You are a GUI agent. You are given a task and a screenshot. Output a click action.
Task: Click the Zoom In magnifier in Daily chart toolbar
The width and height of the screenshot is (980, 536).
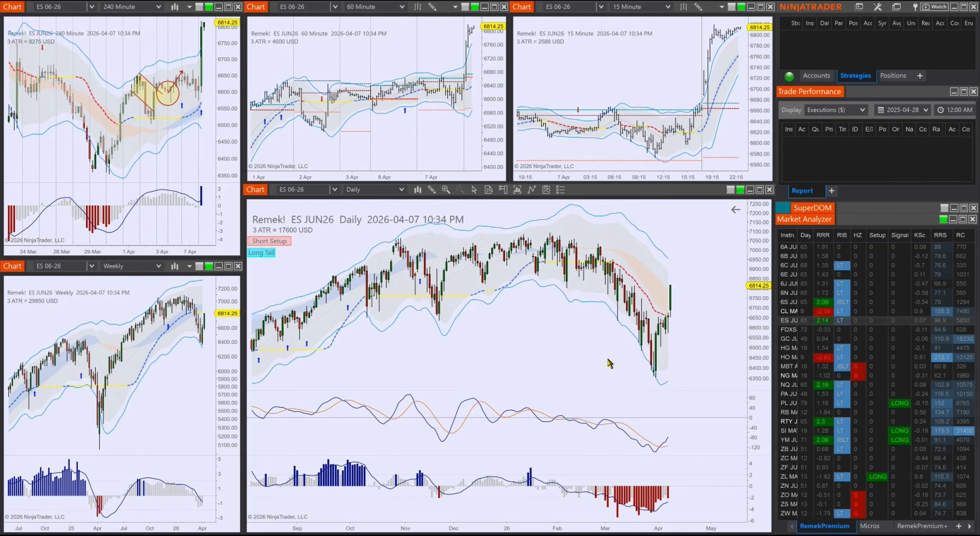tap(446, 190)
